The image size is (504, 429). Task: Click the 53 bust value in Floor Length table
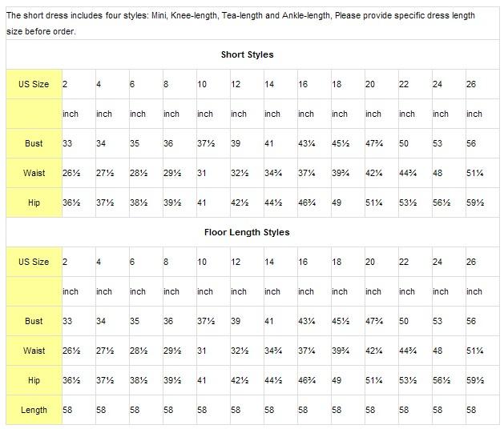(x=437, y=321)
